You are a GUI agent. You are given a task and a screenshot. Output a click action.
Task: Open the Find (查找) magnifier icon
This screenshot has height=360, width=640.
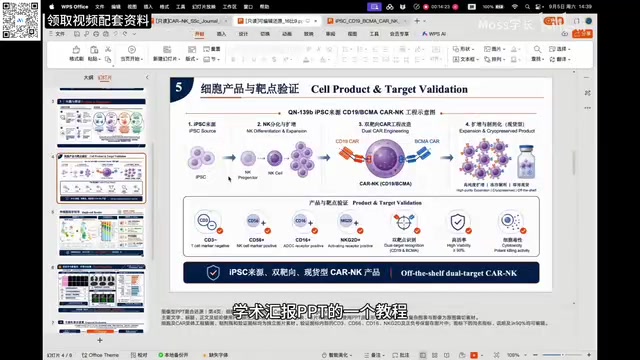click(x=537, y=49)
